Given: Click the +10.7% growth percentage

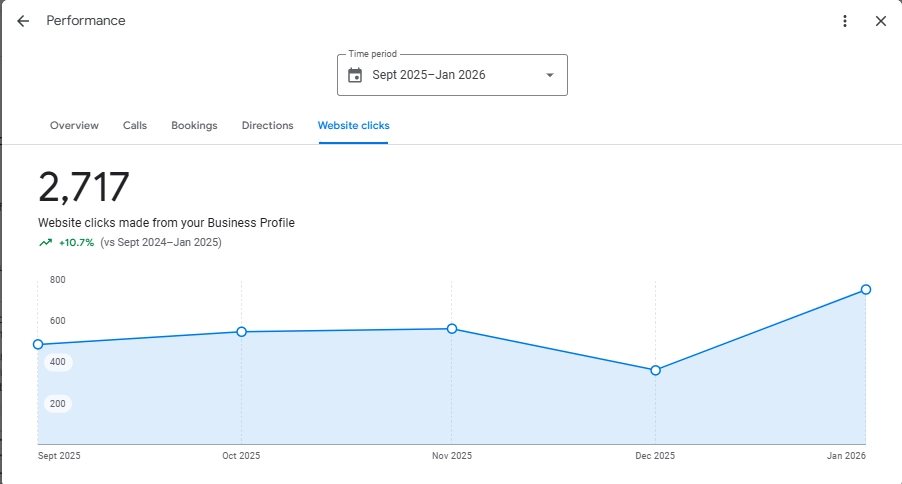Looking at the screenshot, I should (76, 242).
